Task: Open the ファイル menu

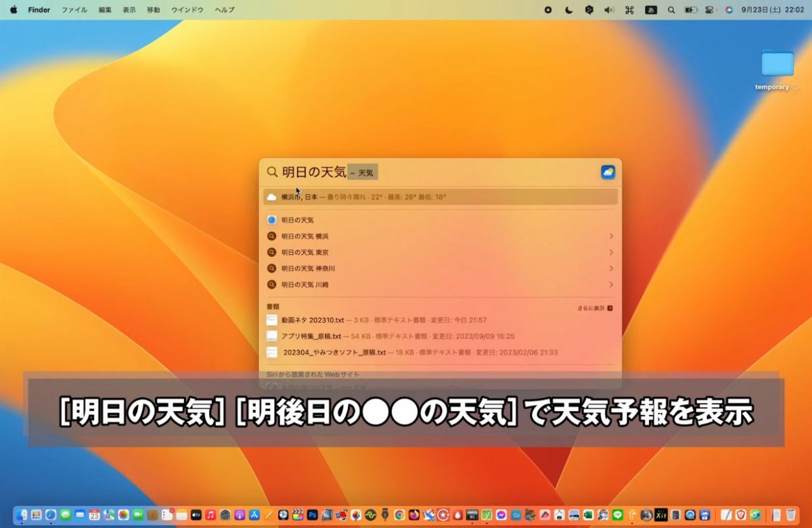Action: [x=74, y=10]
